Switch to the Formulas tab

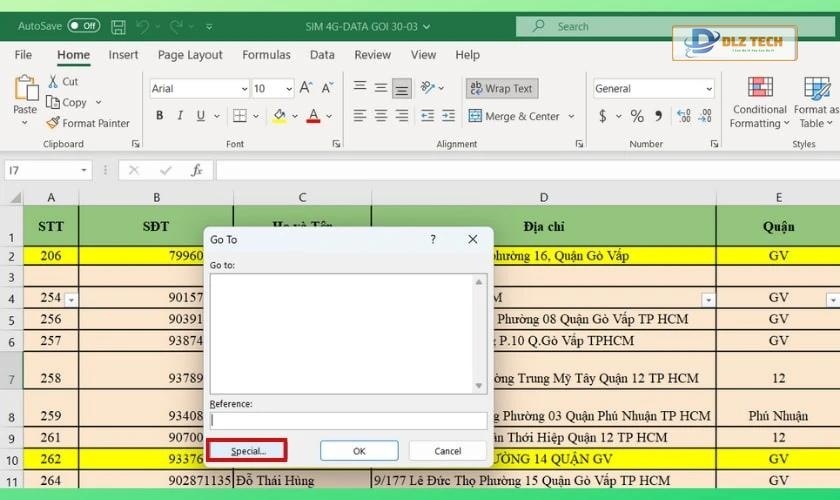[266, 55]
